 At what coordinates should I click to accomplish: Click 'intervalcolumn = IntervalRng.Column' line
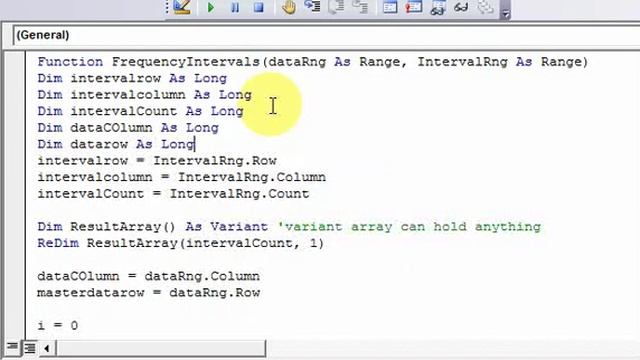(182, 177)
